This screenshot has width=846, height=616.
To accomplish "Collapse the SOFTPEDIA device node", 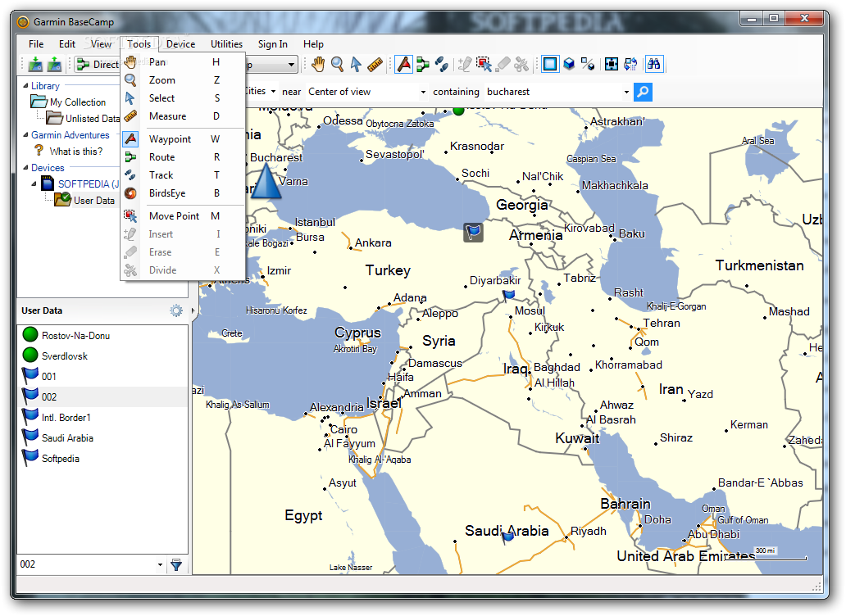I will click(x=34, y=183).
